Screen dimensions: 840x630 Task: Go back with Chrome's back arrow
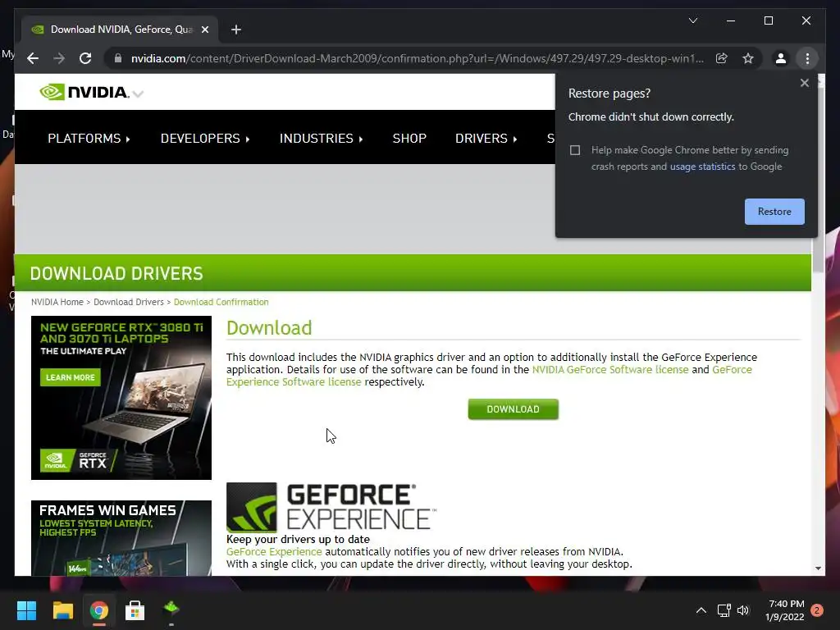33,58
